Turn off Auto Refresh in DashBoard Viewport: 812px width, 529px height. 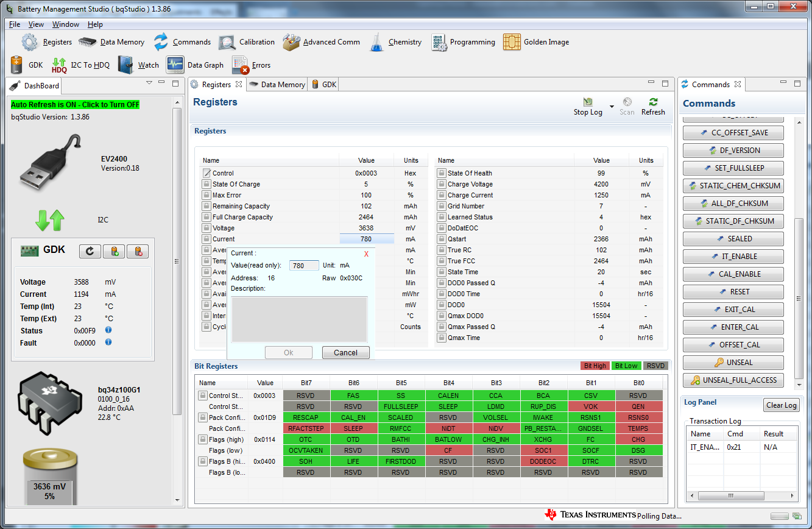click(75, 104)
